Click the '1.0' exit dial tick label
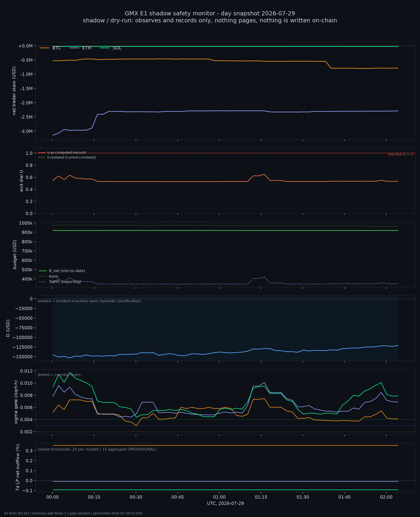This screenshot has width=420, height=517. (x=29, y=153)
